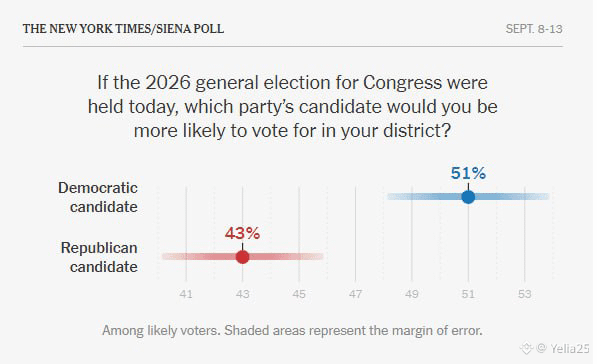Click the 47 axis tick label
The image size is (597, 364).
pos(355,294)
